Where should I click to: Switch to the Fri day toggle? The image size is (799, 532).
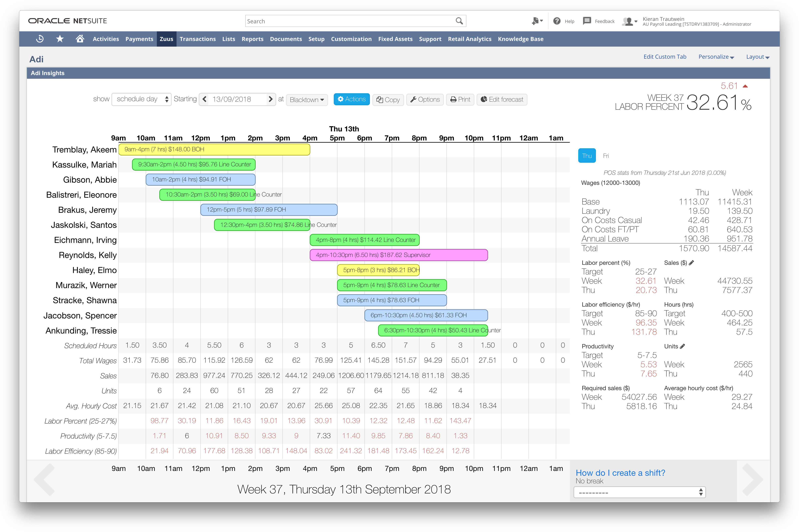[606, 156]
